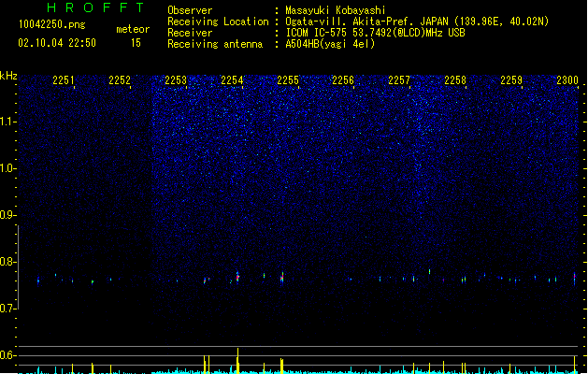Click the 2258 time marker

pyautogui.click(x=455, y=80)
